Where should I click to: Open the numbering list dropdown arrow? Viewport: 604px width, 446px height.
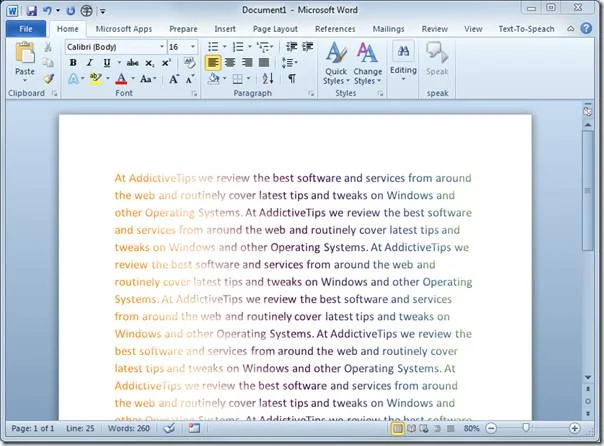[x=250, y=47]
